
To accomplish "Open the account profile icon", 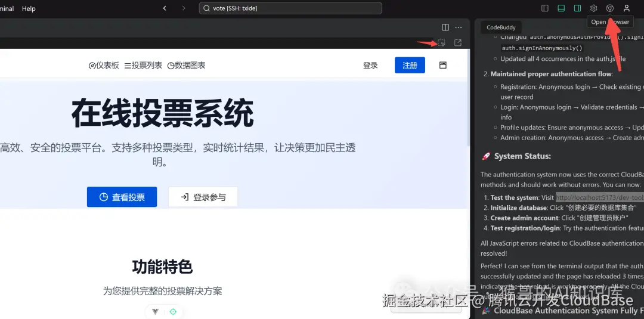I will 626,8.
